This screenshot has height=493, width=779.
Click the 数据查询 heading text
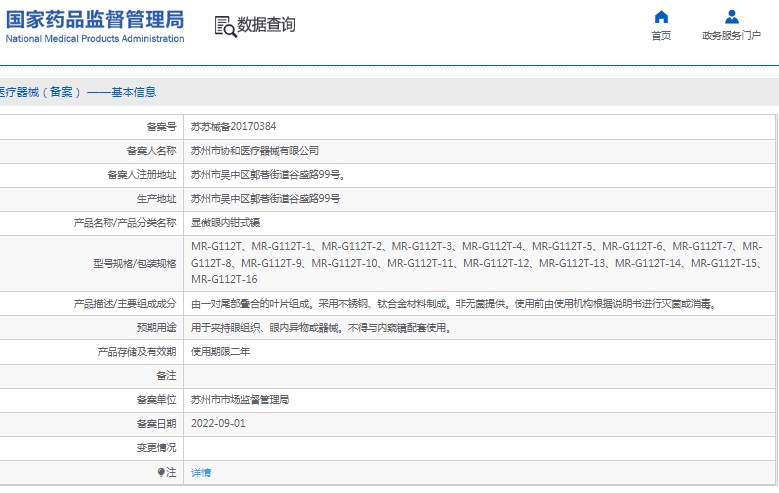tap(266, 24)
